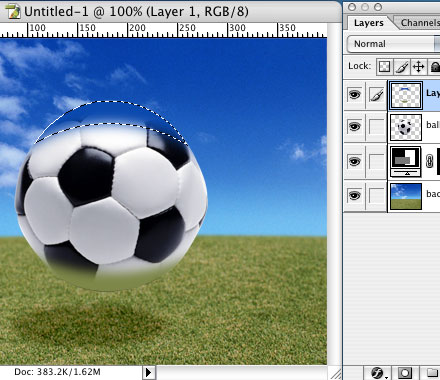Create a new layer set folder

point(432,372)
